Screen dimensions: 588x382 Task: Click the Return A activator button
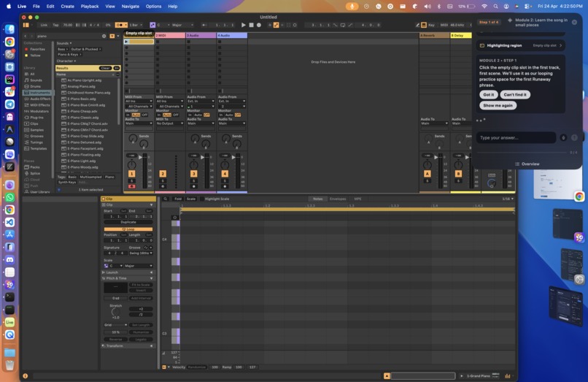point(427,174)
